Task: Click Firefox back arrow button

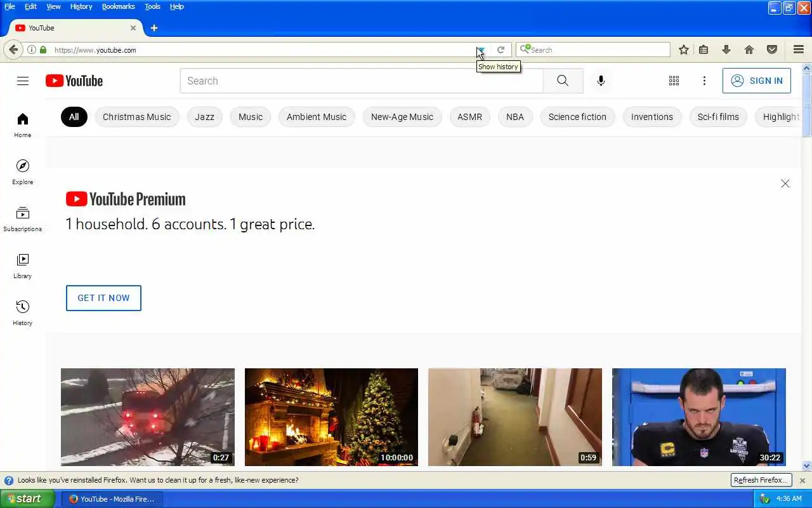Action: click(13, 50)
